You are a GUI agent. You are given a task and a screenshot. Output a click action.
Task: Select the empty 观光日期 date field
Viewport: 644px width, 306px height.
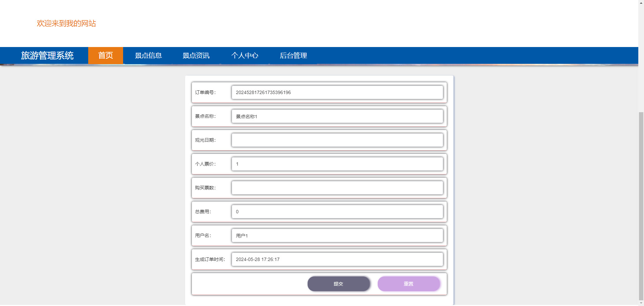pos(337,140)
